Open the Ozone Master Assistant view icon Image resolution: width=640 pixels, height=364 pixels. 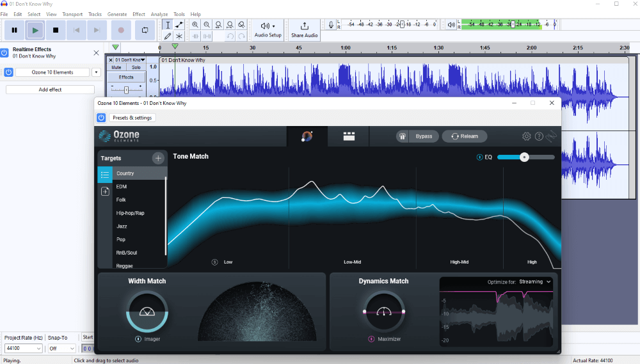307,136
